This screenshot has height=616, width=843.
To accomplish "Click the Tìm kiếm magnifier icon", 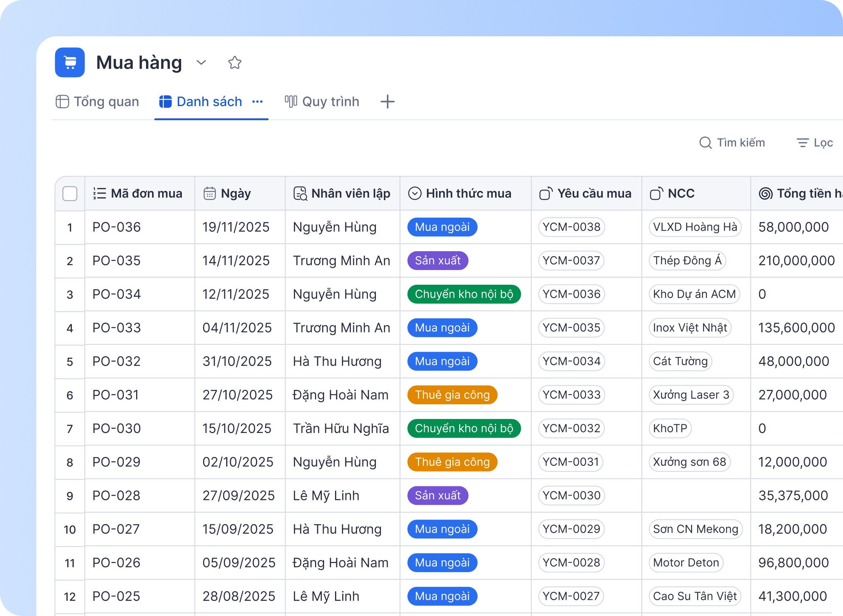I will 705,143.
